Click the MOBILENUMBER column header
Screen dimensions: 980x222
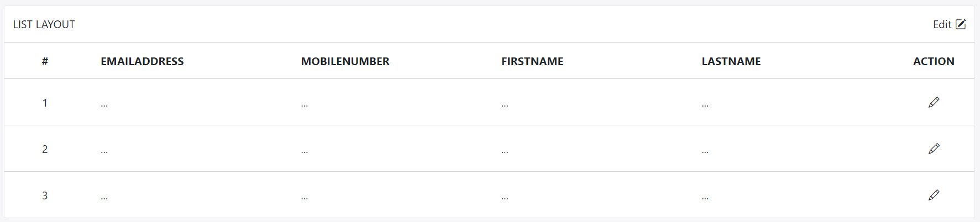tap(345, 61)
